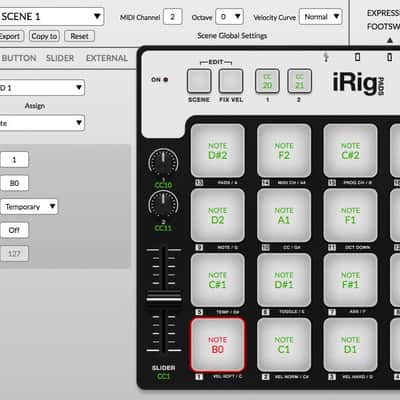This screenshot has width=400, height=400.
Task: Select the NOTE C#1 pad
Action: tap(218, 280)
